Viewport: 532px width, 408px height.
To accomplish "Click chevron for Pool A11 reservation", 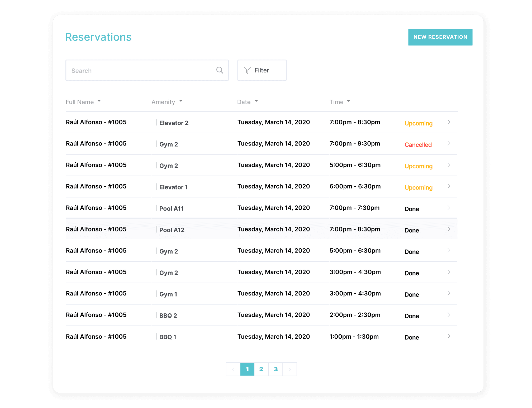I will [449, 208].
